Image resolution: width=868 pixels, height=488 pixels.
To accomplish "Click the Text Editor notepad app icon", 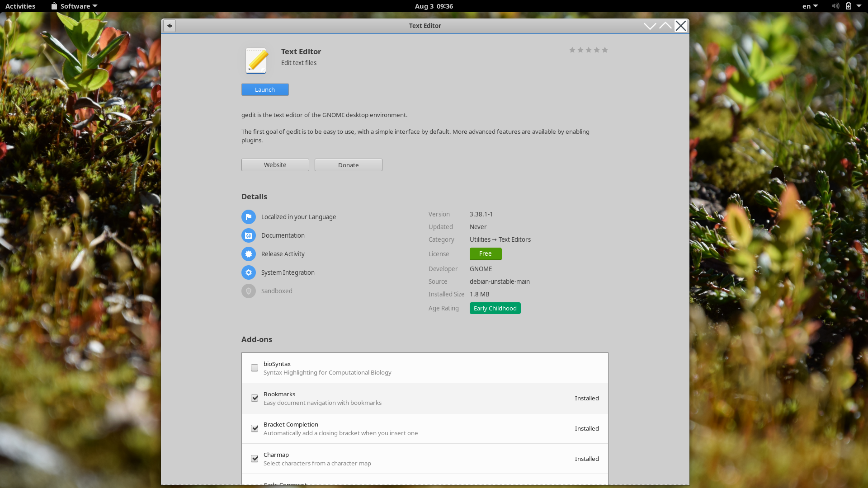I will pos(256,61).
